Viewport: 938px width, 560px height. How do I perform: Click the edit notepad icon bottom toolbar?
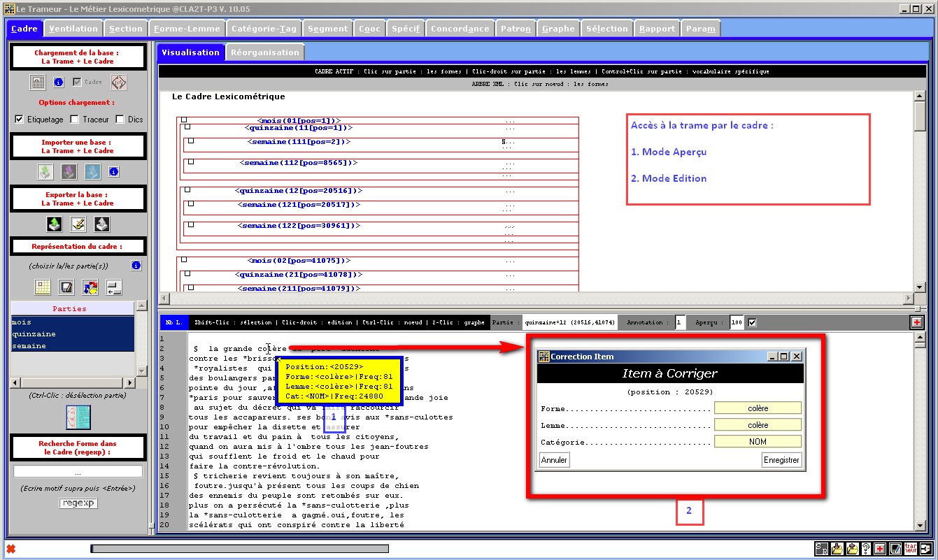click(x=895, y=549)
